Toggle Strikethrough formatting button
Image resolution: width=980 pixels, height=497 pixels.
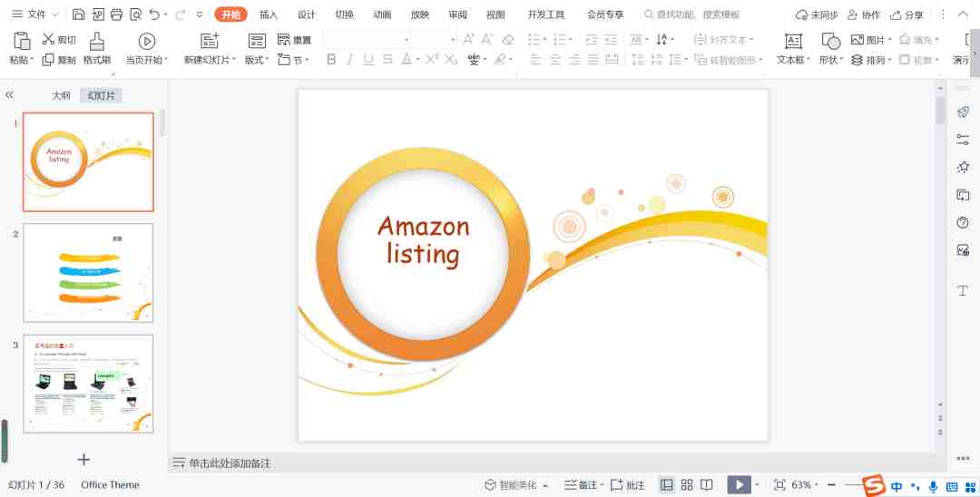click(x=387, y=60)
